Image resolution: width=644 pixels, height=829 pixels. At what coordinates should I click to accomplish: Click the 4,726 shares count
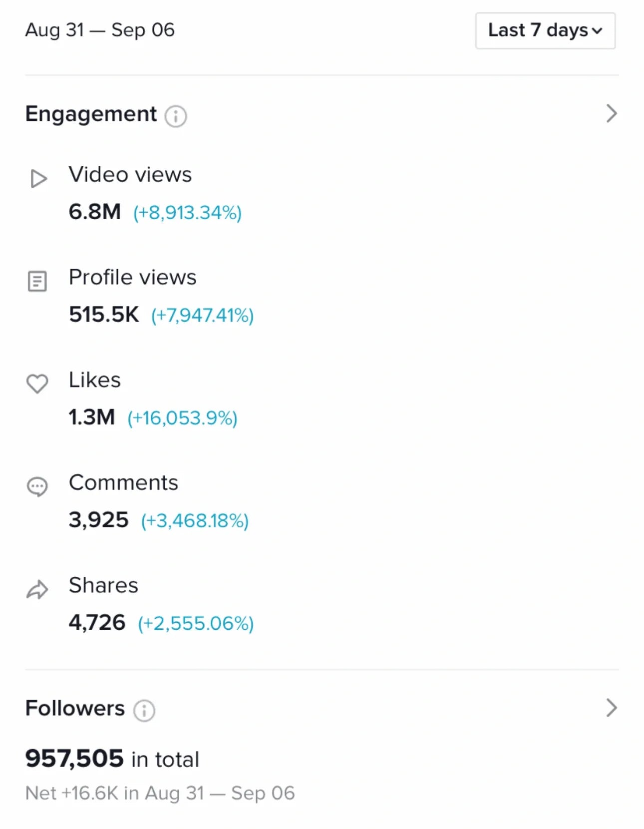tap(97, 623)
